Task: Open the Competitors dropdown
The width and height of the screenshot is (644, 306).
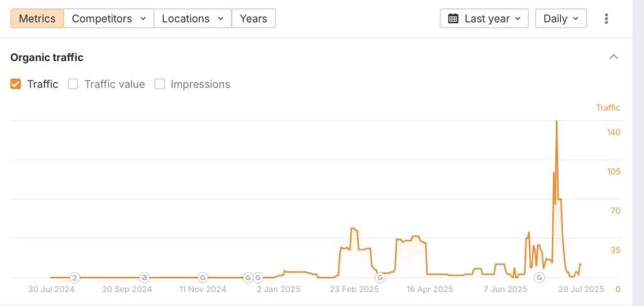Action: pos(109,18)
